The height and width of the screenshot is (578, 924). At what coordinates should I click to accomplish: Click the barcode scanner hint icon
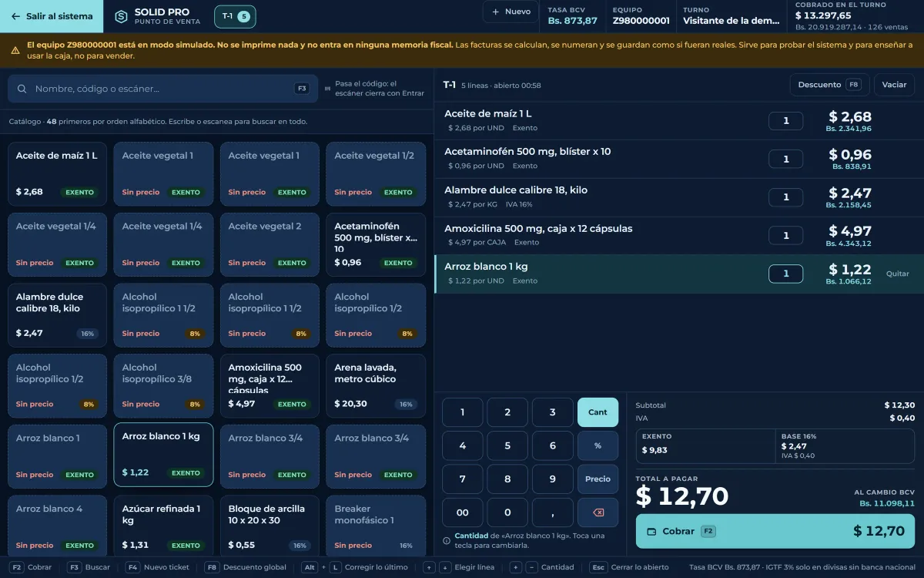[328, 89]
